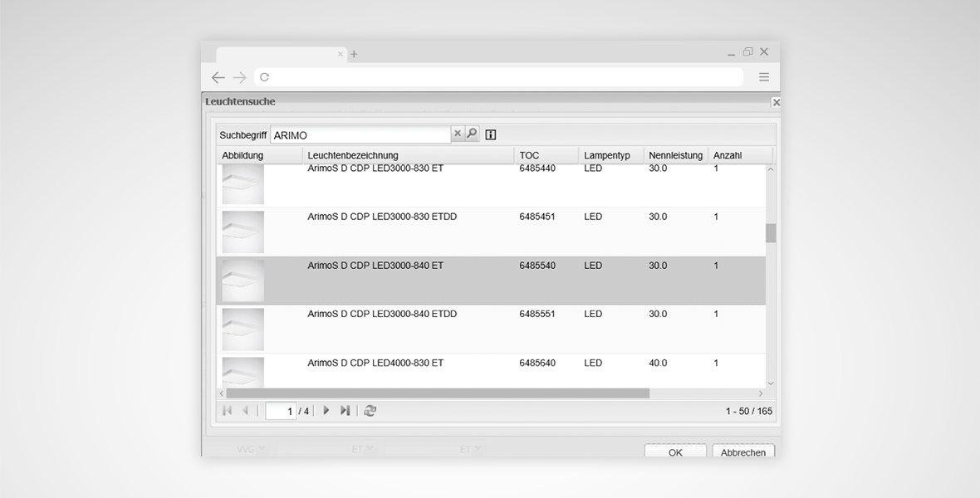The image size is (980, 498).
Task: Click thumbnail of LED3000-840 ET luminaire
Action: tap(243, 281)
